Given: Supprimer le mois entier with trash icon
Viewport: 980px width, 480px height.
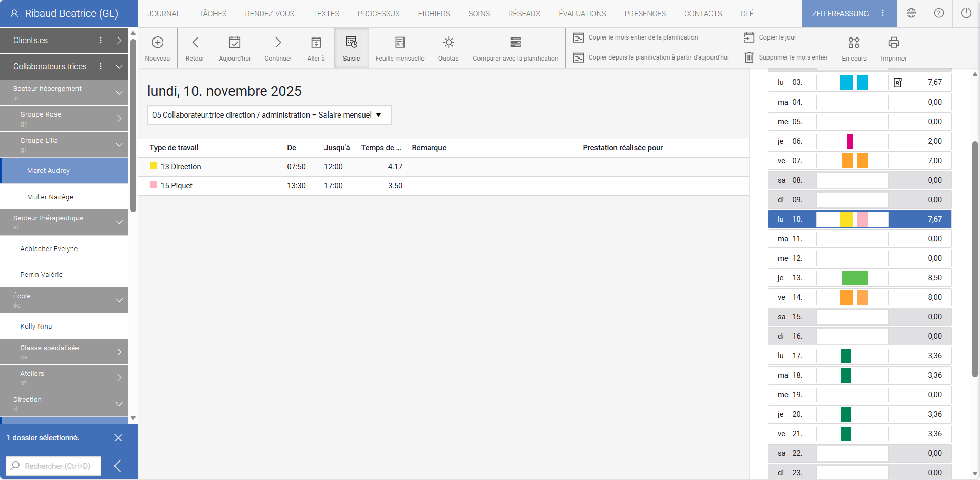Looking at the screenshot, I should (786, 57).
